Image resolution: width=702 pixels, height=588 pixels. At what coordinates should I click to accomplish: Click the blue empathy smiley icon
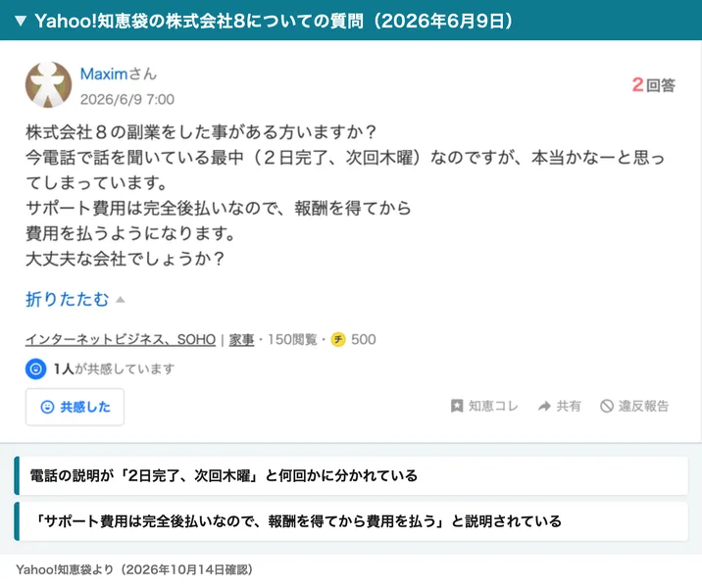click(x=36, y=368)
